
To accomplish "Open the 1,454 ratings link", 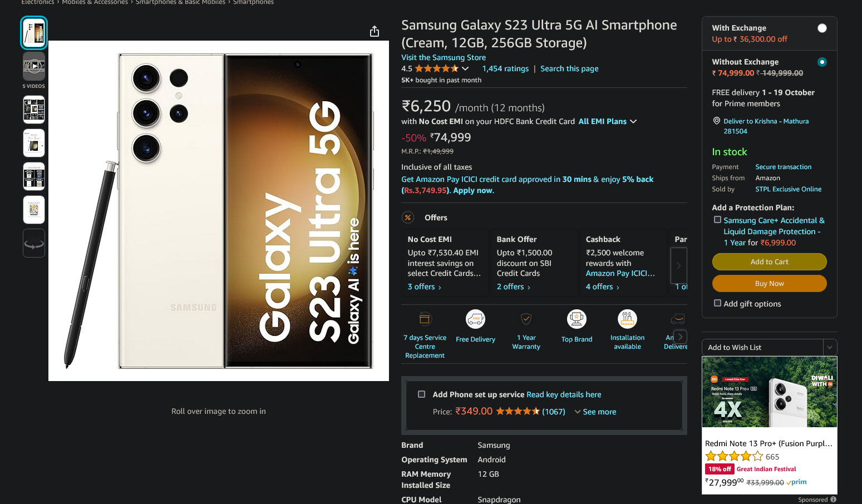I will (505, 68).
